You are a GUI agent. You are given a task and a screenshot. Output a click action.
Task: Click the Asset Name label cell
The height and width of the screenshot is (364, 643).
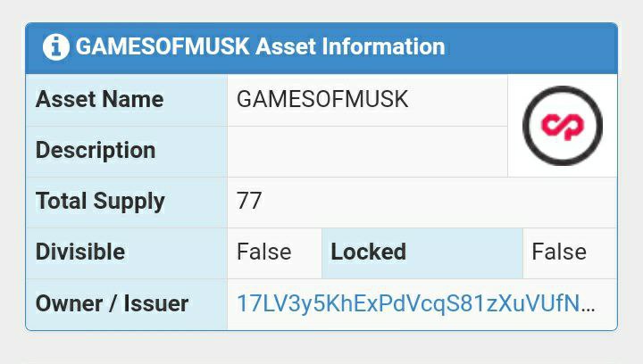(x=126, y=100)
